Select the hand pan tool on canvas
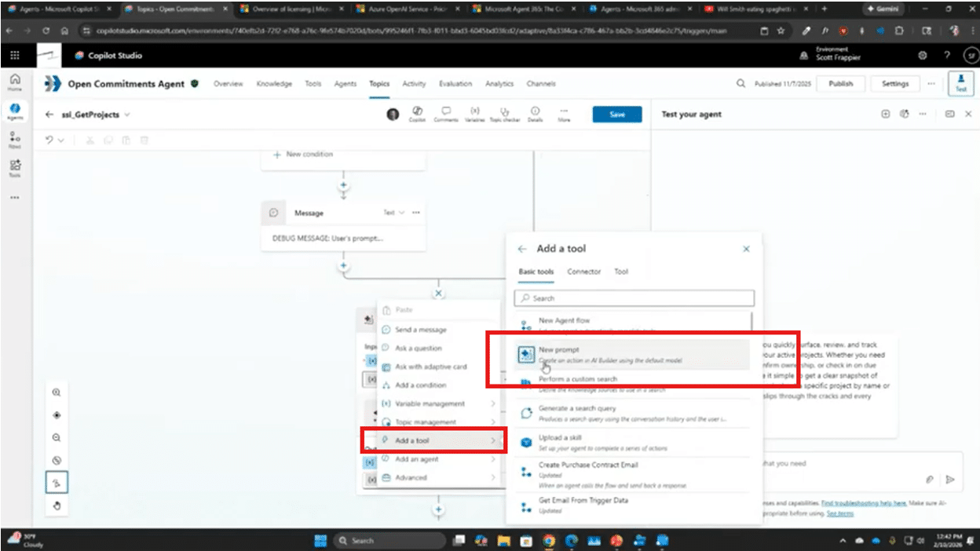The width and height of the screenshot is (980, 551). [x=57, y=505]
